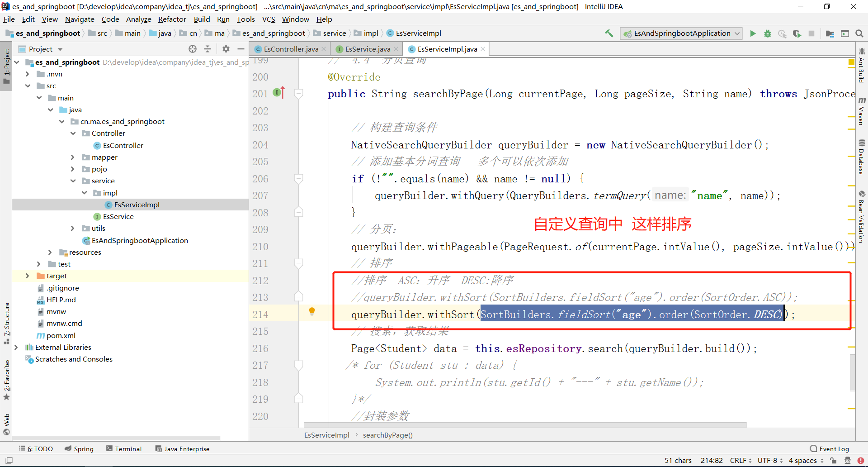Run EsAndSpringbootApplication with the green play icon
The height and width of the screenshot is (467, 868).
(753, 33)
